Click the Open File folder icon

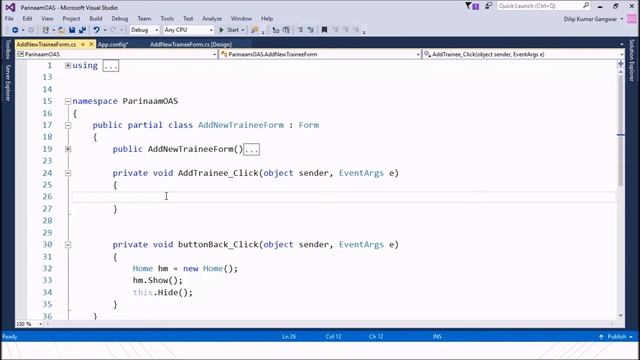(x=62, y=30)
